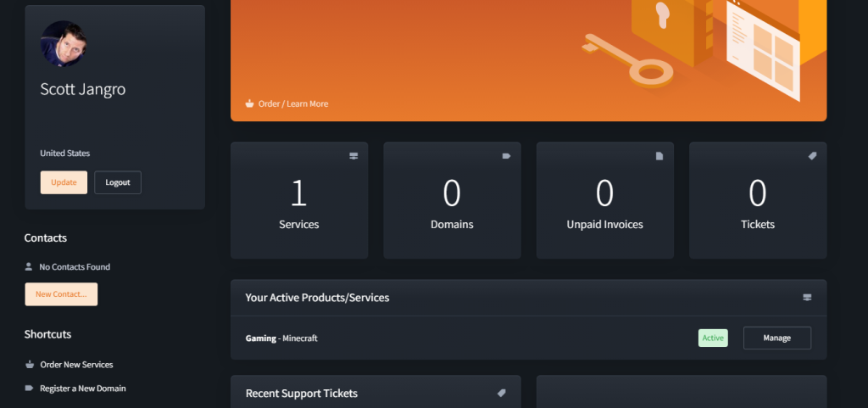Image resolution: width=868 pixels, height=408 pixels.
Task: Click the Shortcuts section heading
Action: coord(47,334)
